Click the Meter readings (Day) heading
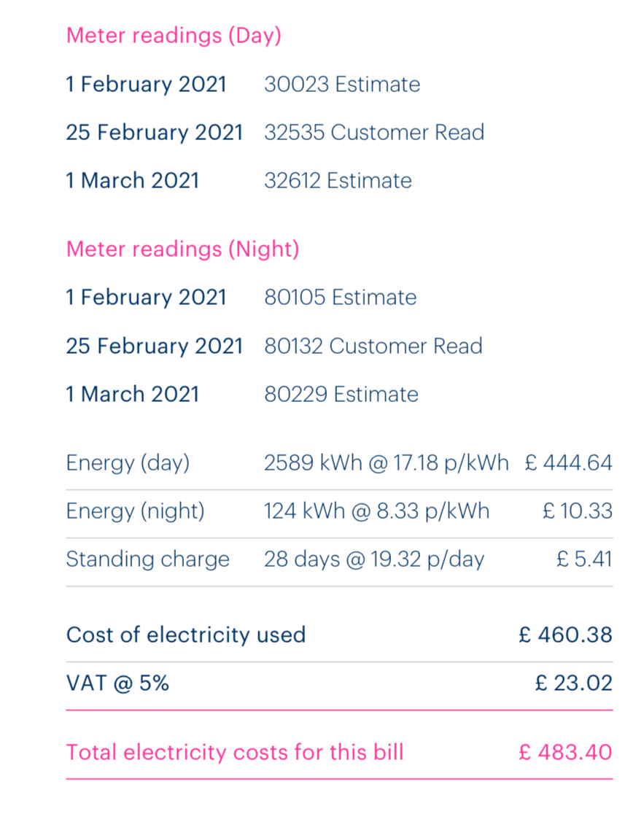 tap(174, 36)
